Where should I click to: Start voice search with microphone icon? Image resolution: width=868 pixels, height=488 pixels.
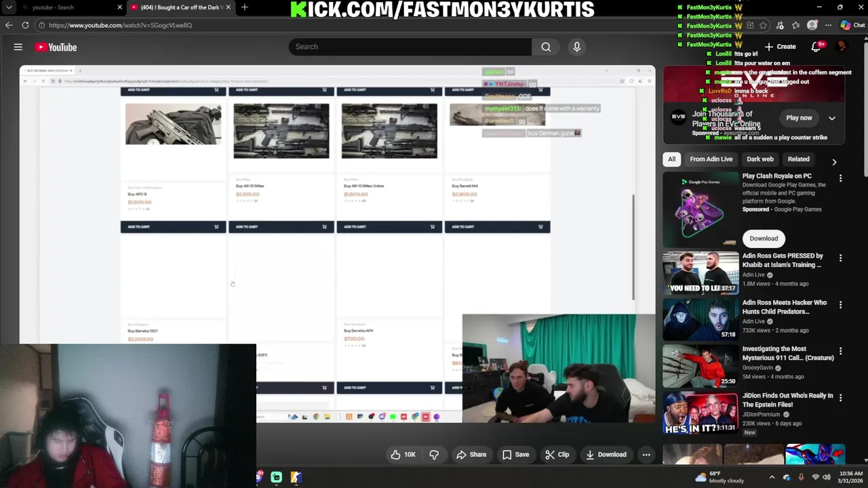pos(576,47)
